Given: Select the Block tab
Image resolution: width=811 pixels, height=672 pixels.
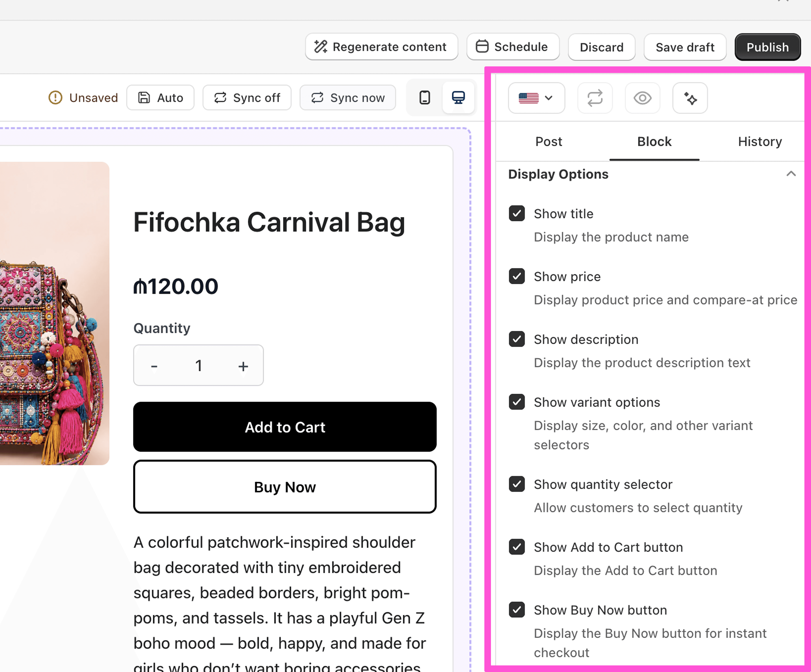Looking at the screenshot, I should click(x=654, y=142).
